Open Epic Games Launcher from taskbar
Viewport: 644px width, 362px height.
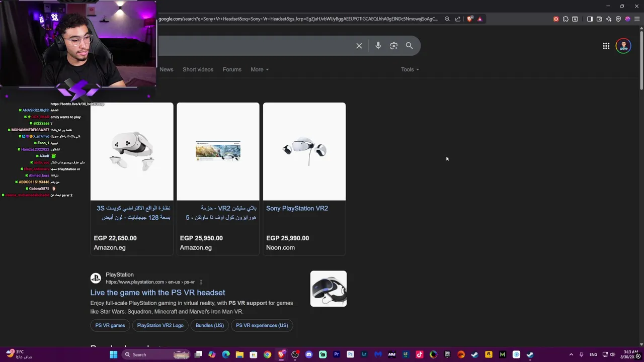(x=447, y=354)
